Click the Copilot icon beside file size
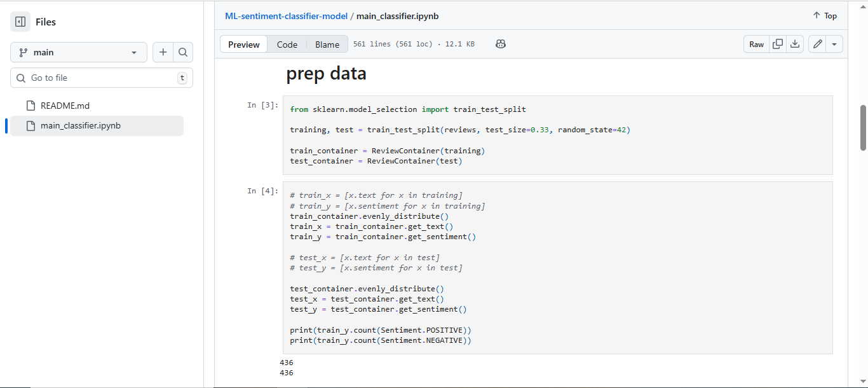Image resolution: width=868 pixels, height=388 pixels. click(x=501, y=44)
